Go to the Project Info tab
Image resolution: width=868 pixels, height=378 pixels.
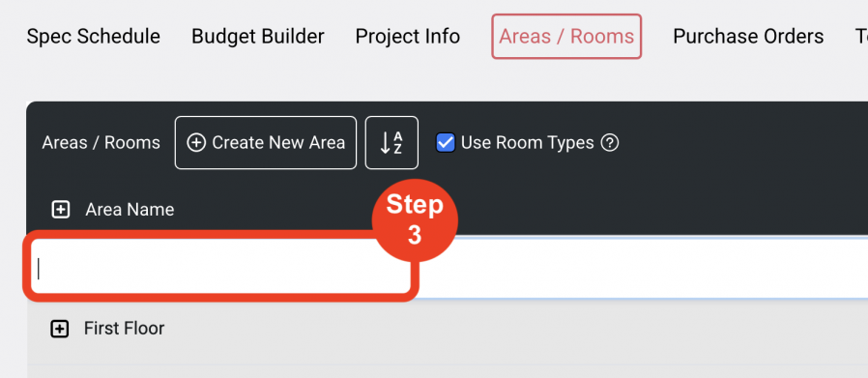pos(408,37)
